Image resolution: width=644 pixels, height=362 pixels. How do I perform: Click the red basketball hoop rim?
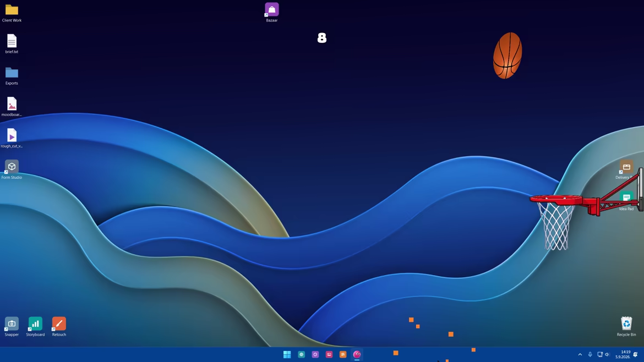[x=556, y=200]
